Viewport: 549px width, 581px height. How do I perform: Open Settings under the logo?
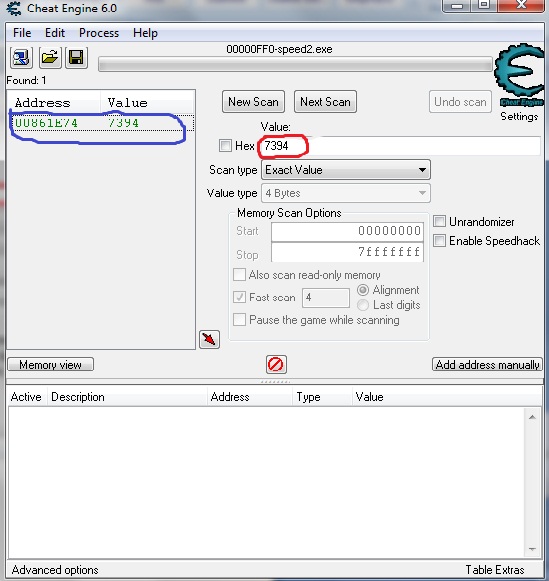point(519,116)
